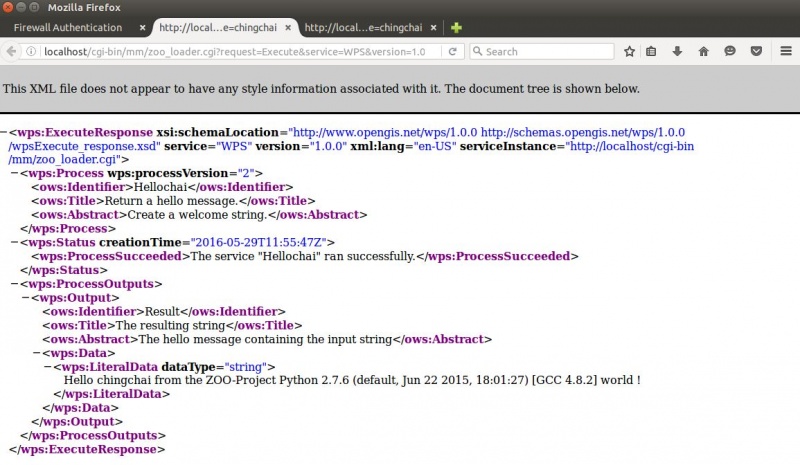This screenshot has height=465, width=800.
Task: Collapse the wps:ExecuteResponse root node
Action: tap(4, 132)
